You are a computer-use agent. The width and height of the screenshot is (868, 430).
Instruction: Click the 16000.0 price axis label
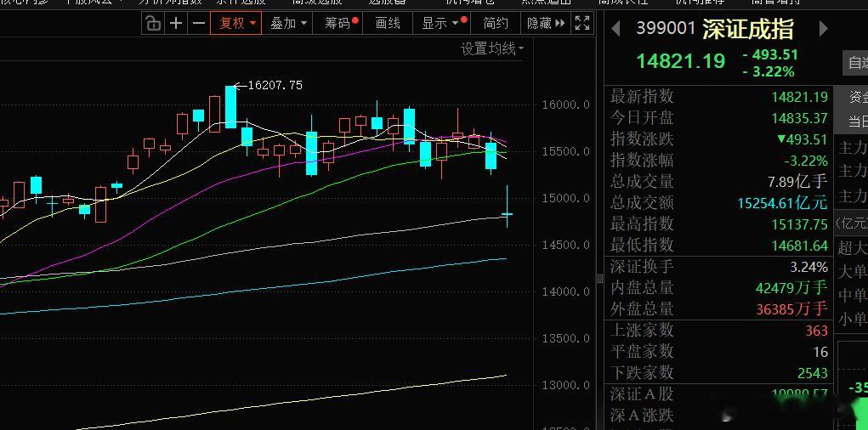click(564, 105)
